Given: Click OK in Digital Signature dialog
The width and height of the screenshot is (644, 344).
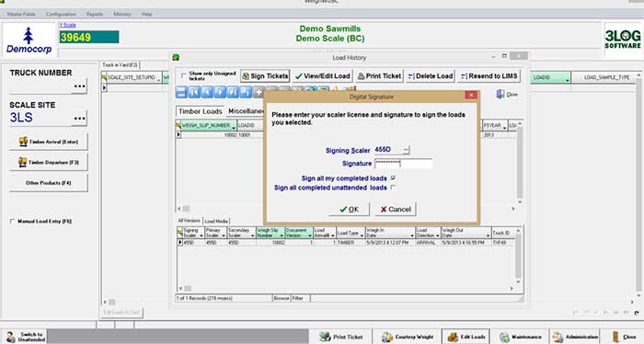Looking at the screenshot, I should [x=349, y=210].
